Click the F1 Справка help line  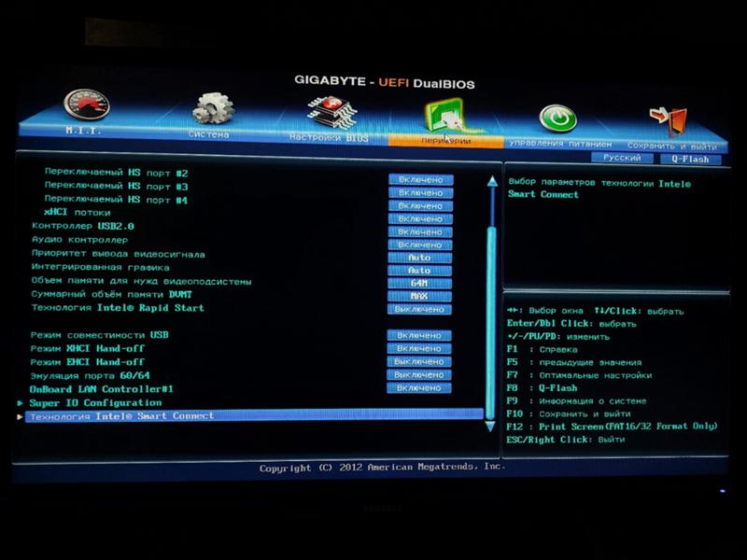pyautogui.click(x=543, y=349)
